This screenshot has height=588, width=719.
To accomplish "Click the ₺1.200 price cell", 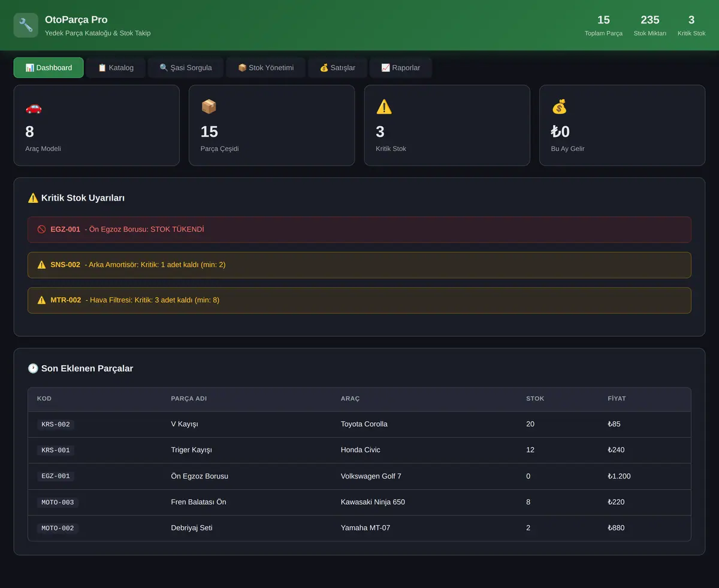I will pyautogui.click(x=619, y=476).
